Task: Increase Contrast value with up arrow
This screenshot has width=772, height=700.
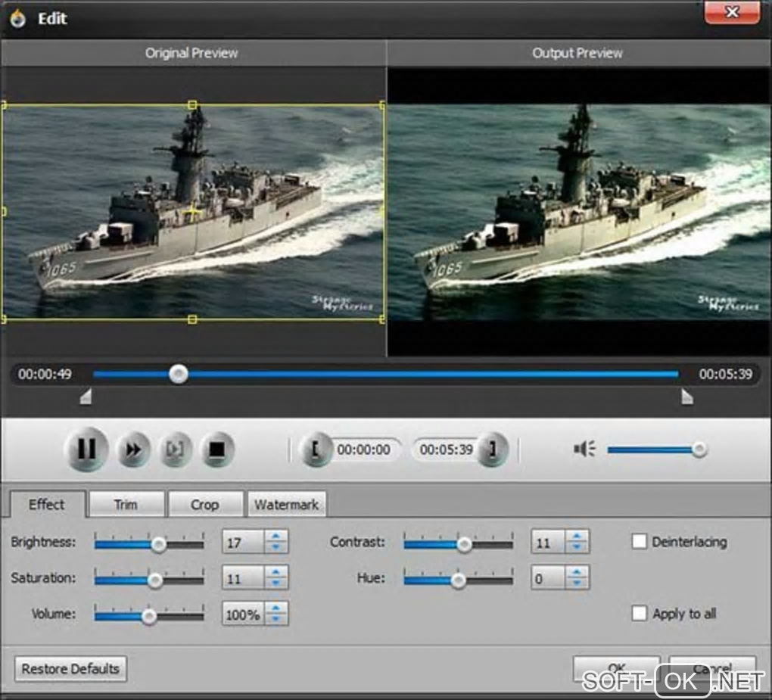Action: pos(577,536)
